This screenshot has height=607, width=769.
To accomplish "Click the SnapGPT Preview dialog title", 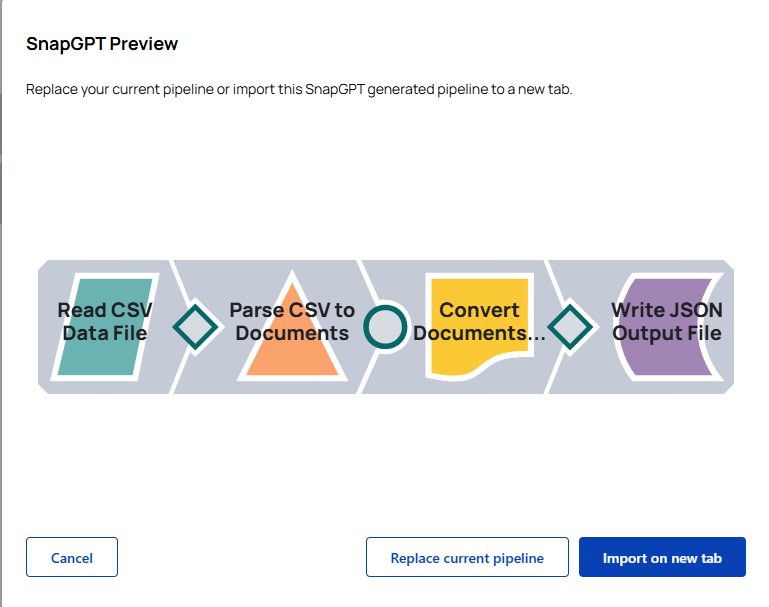I will click(102, 44).
